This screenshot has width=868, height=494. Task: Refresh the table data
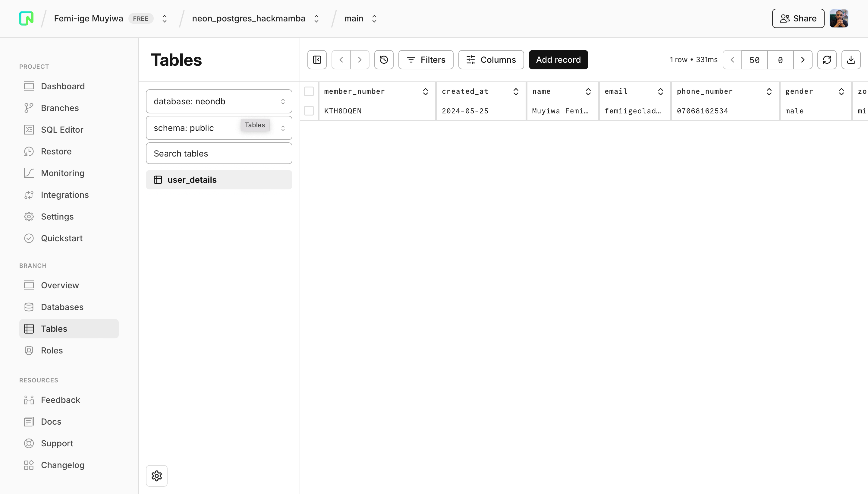coord(827,60)
